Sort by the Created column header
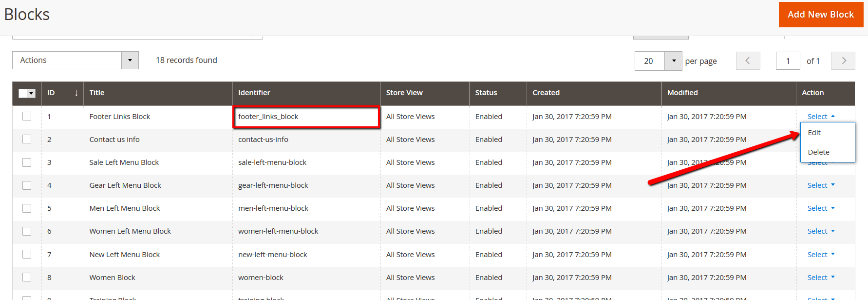The height and width of the screenshot is (300, 868). (594, 93)
